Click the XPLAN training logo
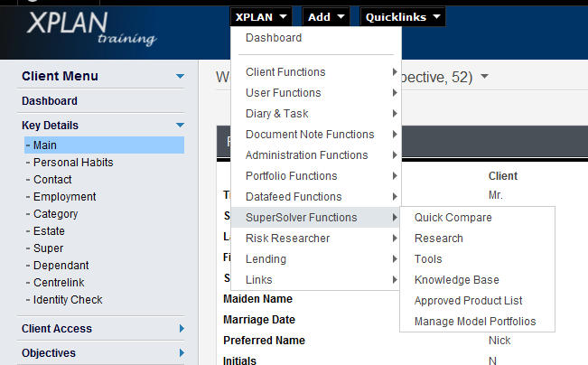Screen dimensions: 588x365 pyautogui.click(x=92, y=29)
